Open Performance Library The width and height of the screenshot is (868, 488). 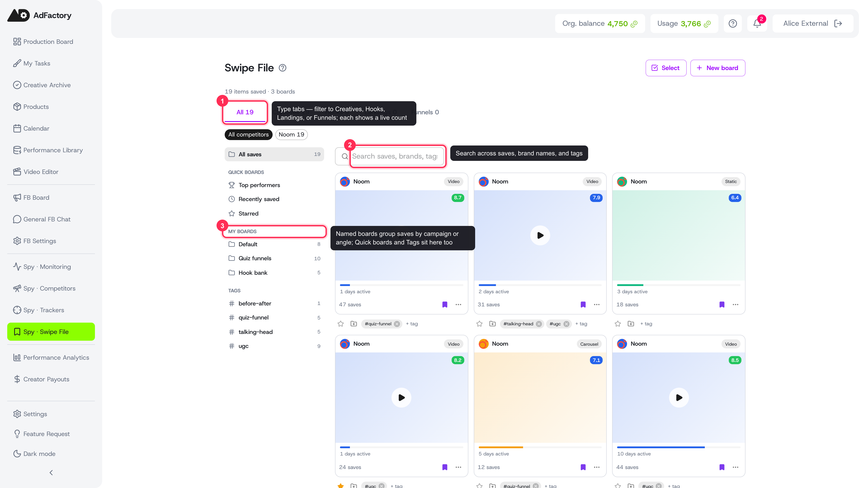point(51,150)
